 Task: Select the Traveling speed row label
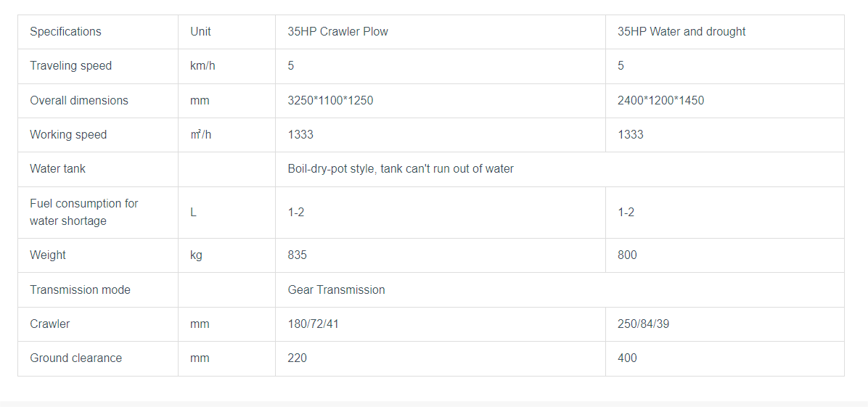click(70, 66)
